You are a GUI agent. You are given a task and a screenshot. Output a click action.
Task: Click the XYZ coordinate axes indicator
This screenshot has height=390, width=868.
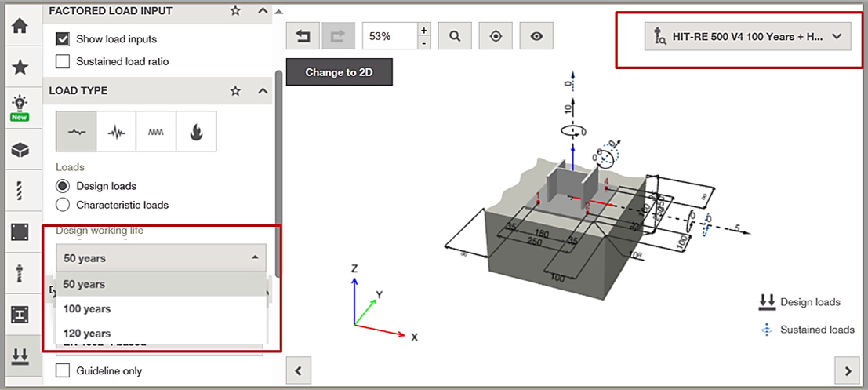pos(382,302)
